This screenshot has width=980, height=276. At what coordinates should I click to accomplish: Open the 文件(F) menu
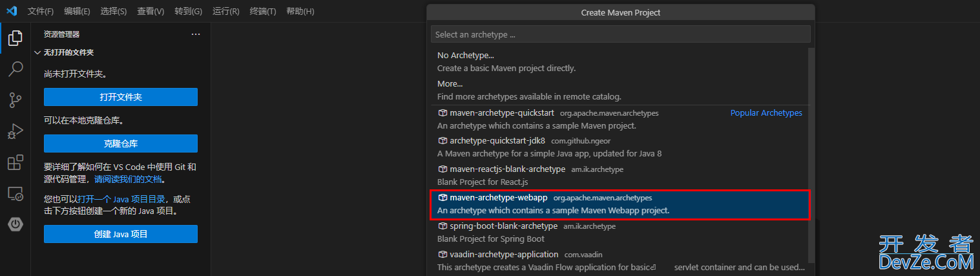(x=41, y=12)
